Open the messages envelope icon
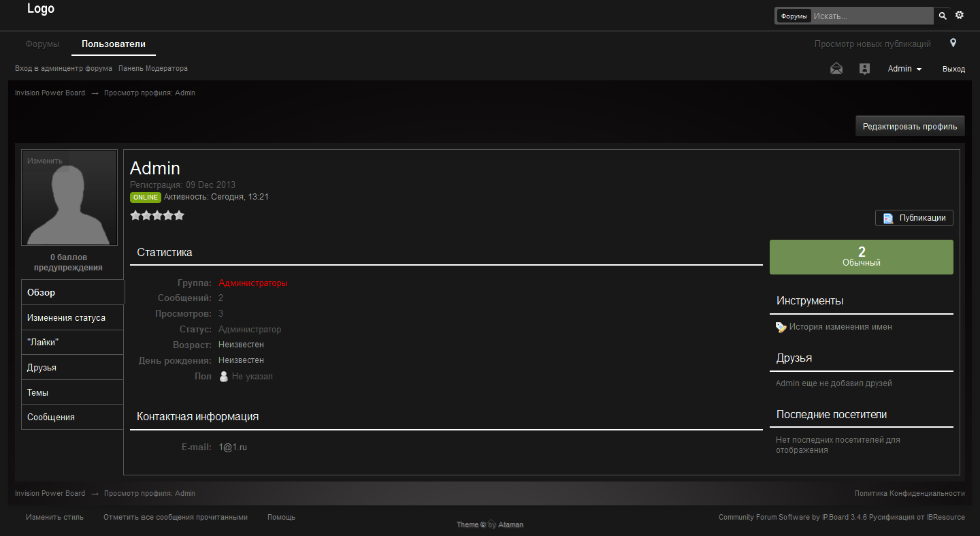The image size is (980, 536). tap(836, 69)
